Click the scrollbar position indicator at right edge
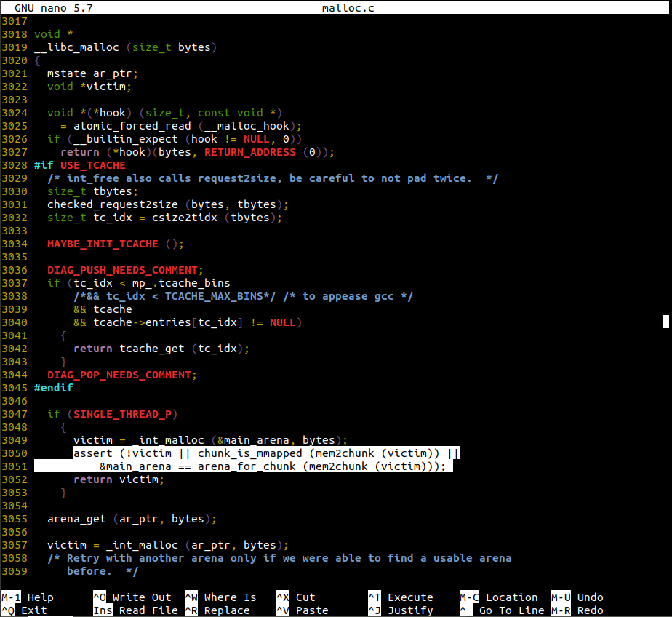 [x=665, y=322]
